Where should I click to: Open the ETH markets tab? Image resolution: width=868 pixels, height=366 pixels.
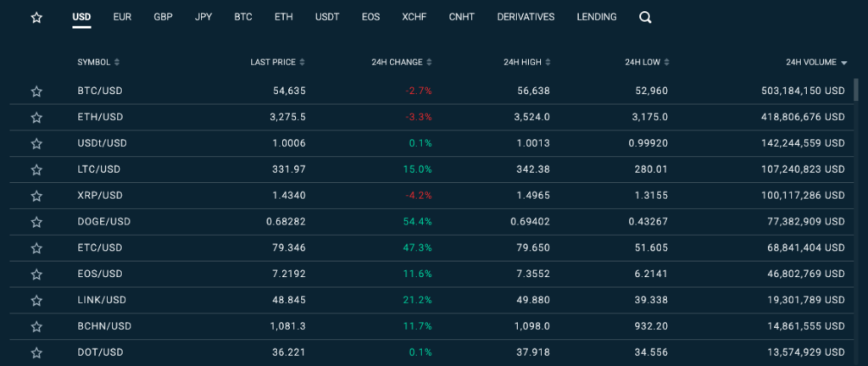(x=284, y=17)
